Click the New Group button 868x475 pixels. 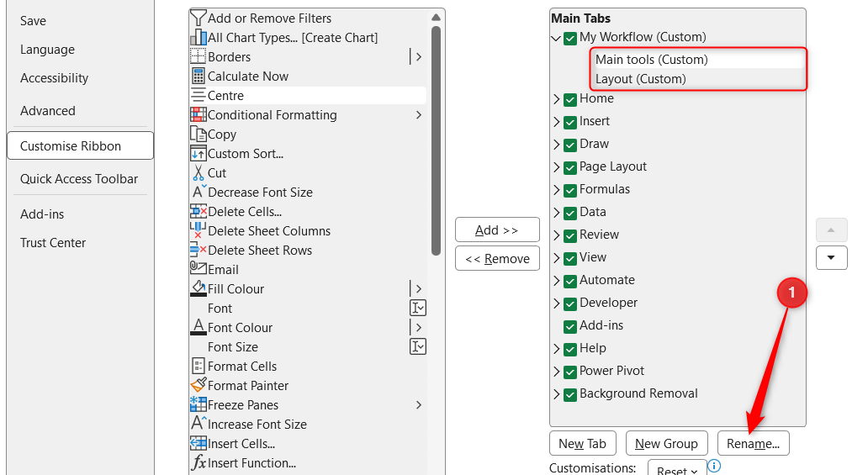[x=666, y=443]
